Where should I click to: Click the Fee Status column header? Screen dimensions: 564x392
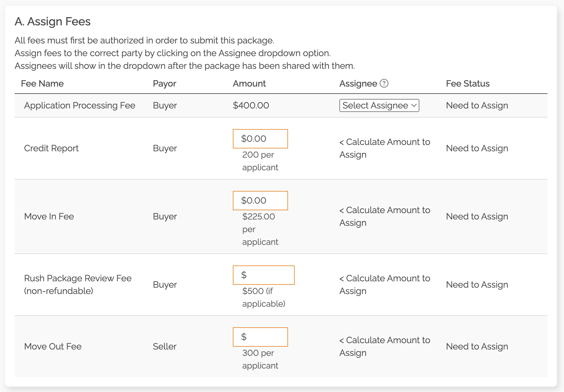[x=468, y=84]
